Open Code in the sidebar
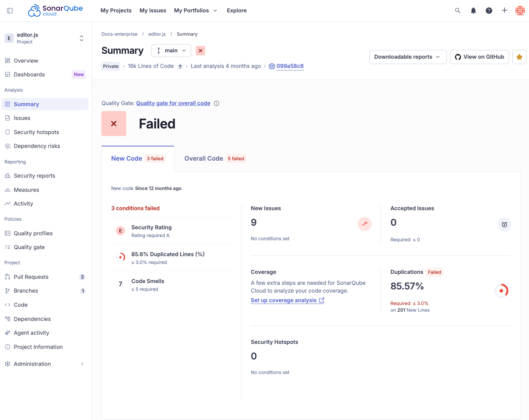Image resolution: width=529 pixels, height=420 pixels. tap(45, 305)
